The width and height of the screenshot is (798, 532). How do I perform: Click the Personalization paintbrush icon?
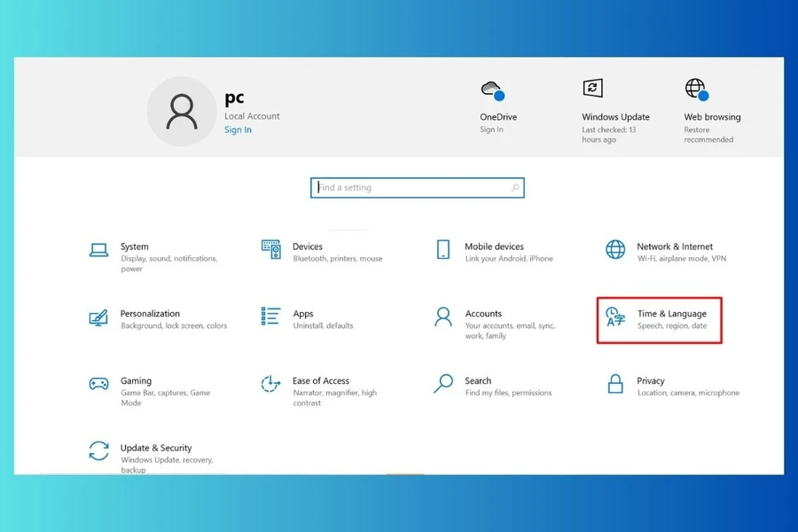pyautogui.click(x=98, y=317)
